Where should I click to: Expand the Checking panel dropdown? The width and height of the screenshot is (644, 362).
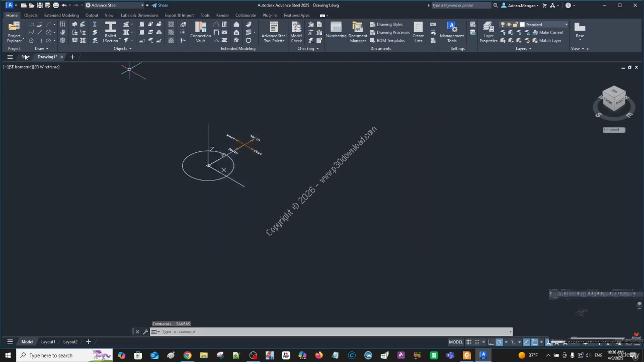308,48
